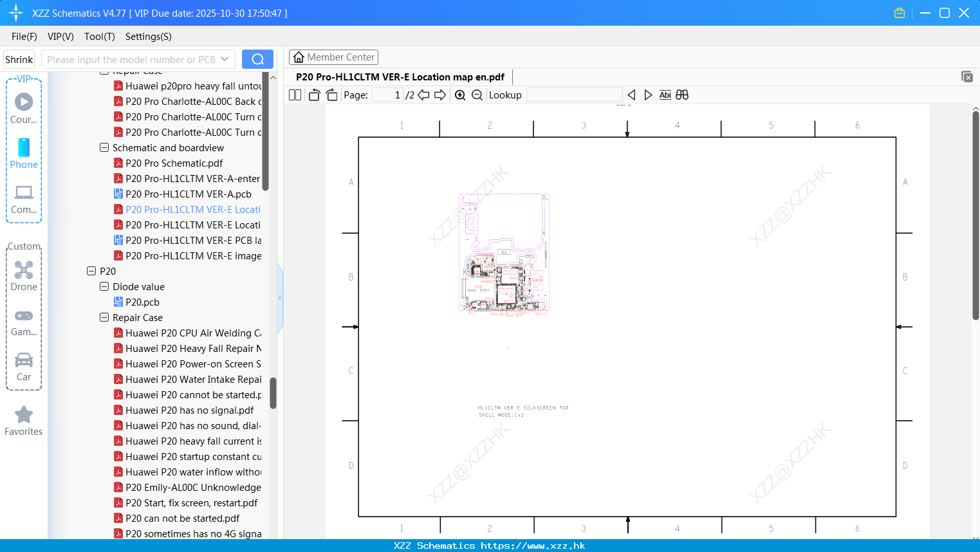The height and width of the screenshot is (552, 980).
Task: Click the PDF viewer vertical scrollbar thumb
Action: pos(975,216)
